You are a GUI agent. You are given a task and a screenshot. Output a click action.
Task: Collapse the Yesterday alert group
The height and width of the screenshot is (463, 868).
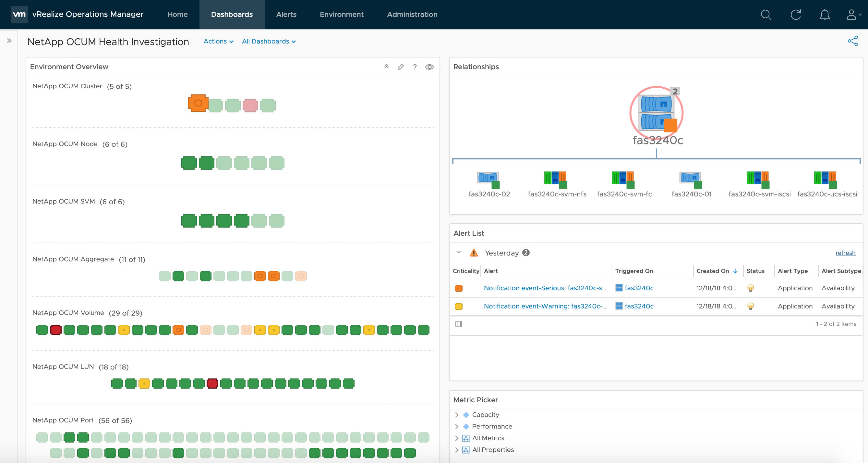click(x=458, y=252)
